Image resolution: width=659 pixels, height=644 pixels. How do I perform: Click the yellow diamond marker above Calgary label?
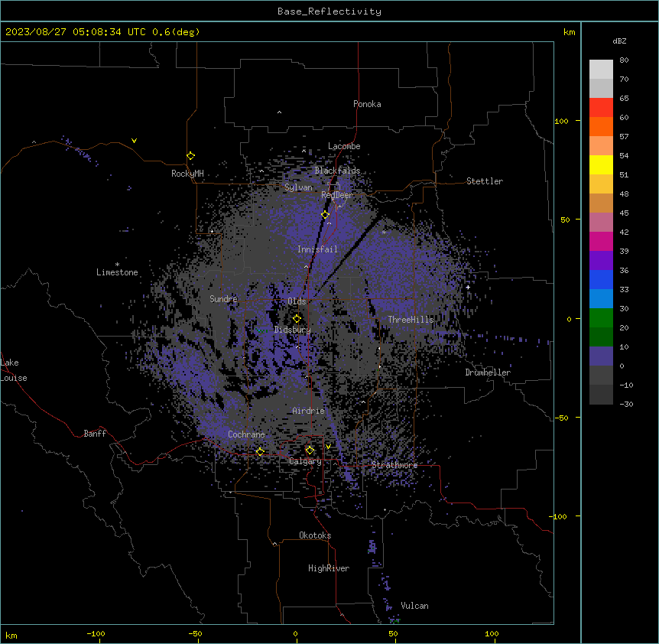310,450
